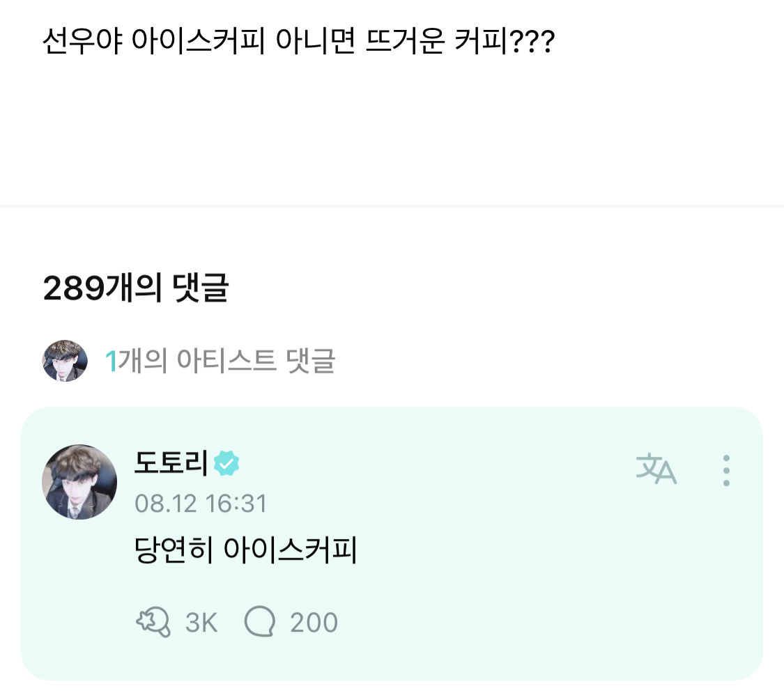
Task: Click the 200 replies count
Action: tap(314, 623)
